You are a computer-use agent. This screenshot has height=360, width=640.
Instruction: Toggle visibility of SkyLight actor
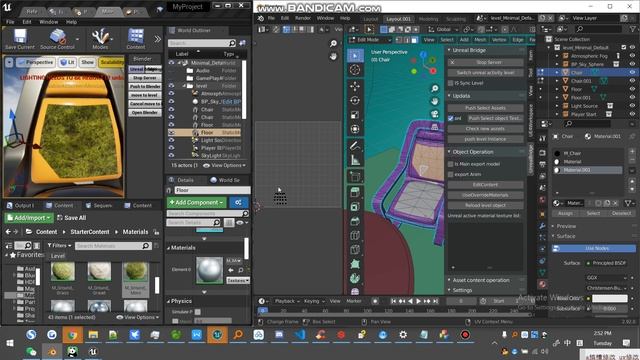click(171, 156)
